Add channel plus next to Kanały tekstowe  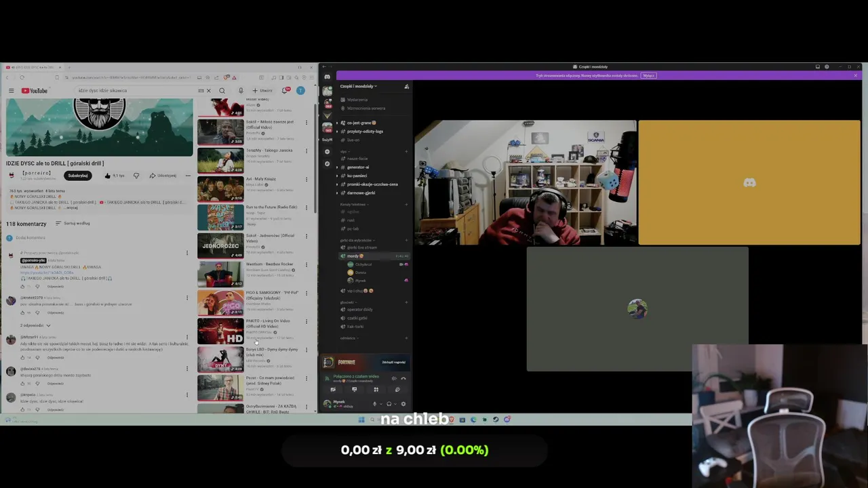pyautogui.click(x=406, y=205)
